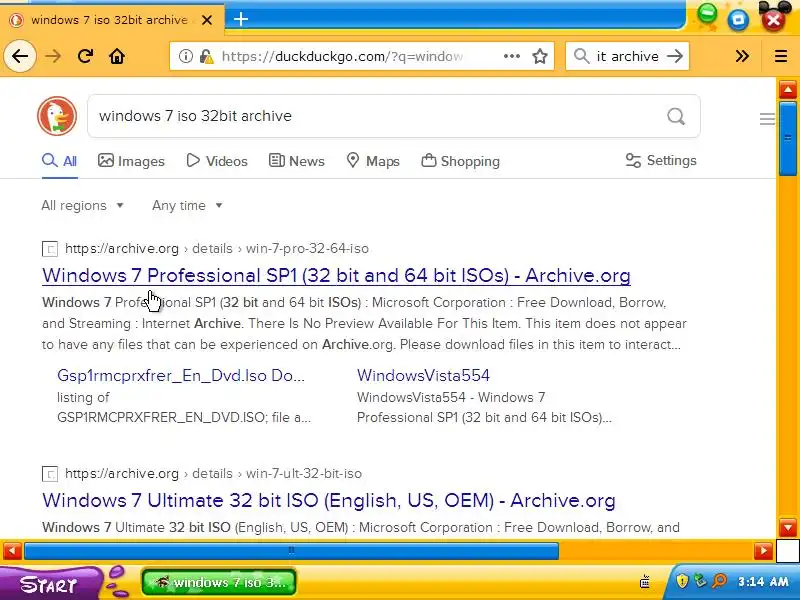Image resolution: width=800 pixels, height=600 pixels.
Task: Select the 'windows 7 iso 3...' taskbar button
Action: click(219, 582)
